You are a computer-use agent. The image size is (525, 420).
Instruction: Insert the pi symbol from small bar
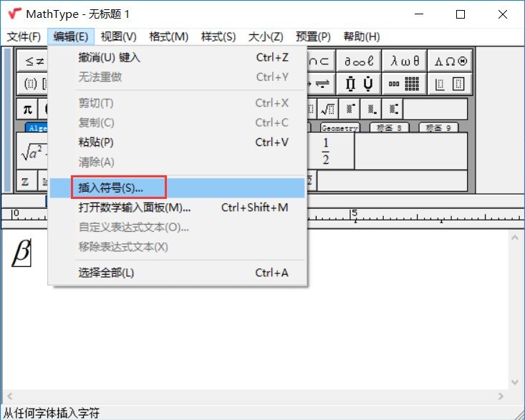click(x=27, y=109)
